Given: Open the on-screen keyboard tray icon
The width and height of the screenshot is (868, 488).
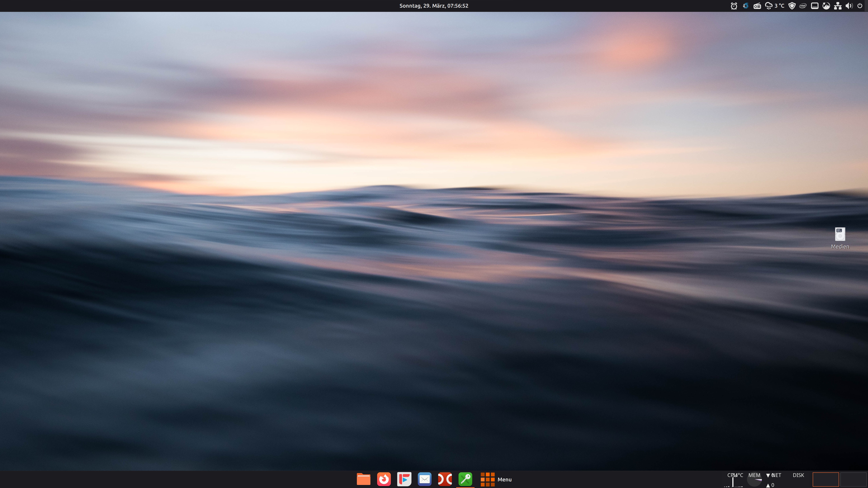Looking at the screenshot, I should coord(815,6).
